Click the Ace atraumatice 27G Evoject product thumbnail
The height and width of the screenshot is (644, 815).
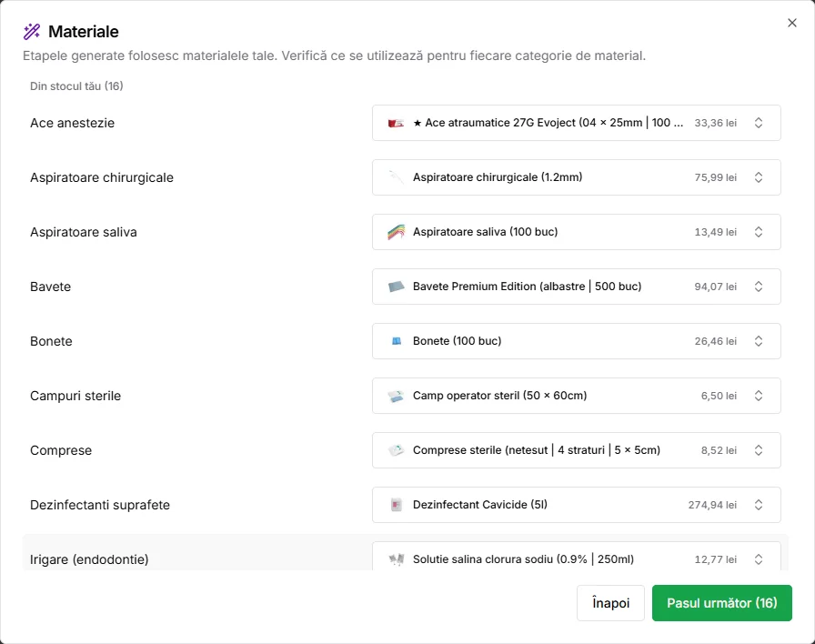(396, 123)
